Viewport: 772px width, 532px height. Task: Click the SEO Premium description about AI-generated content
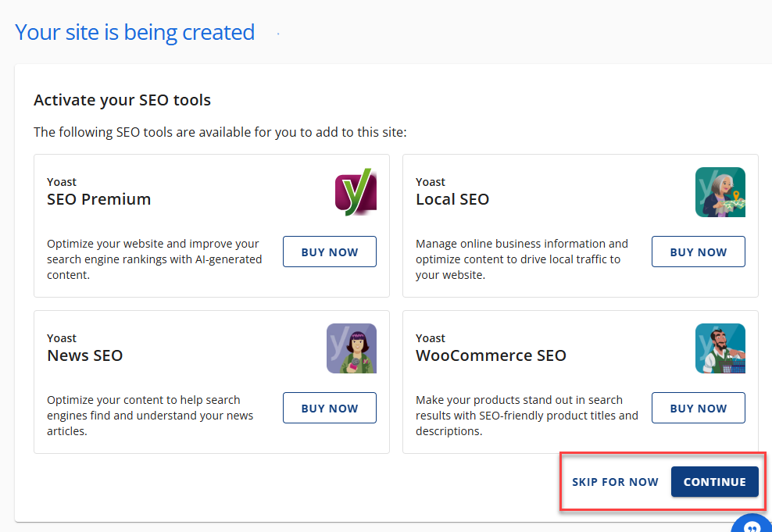point(154,259)
